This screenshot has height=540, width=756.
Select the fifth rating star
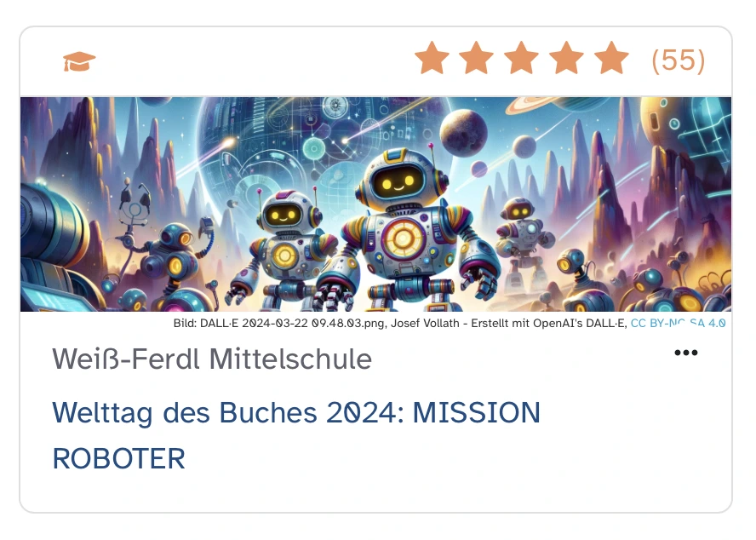click(x=611, y=58)
